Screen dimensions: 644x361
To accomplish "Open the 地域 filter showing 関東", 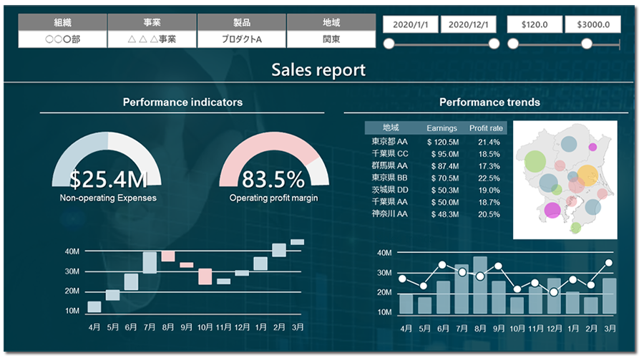I will coord(331,39).
